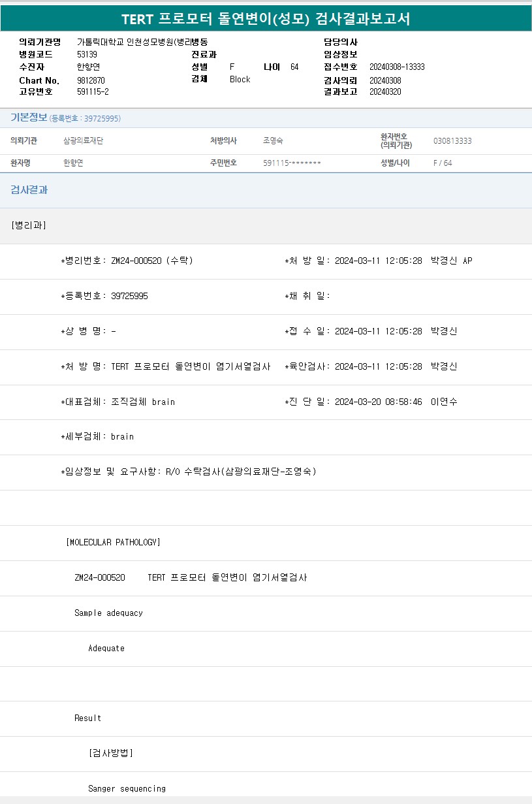Click the '[병리과]' department label

[29, 225]
